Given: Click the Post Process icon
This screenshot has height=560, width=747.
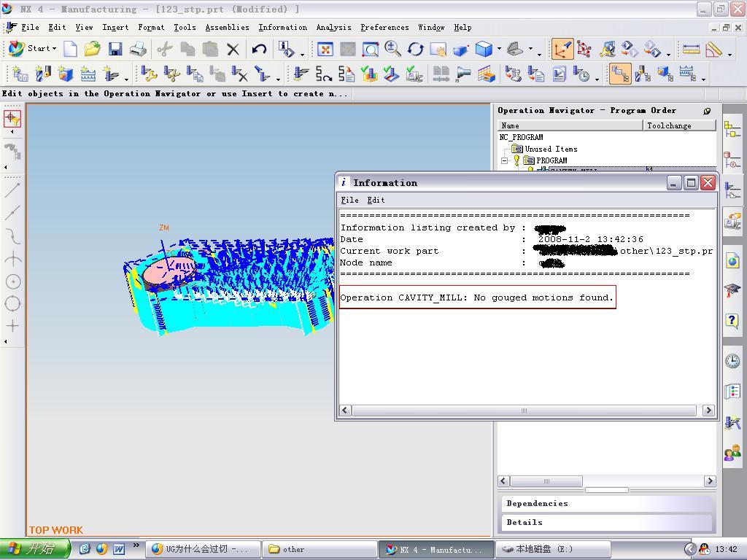Looking at the screenshot, I should point(513,74).
